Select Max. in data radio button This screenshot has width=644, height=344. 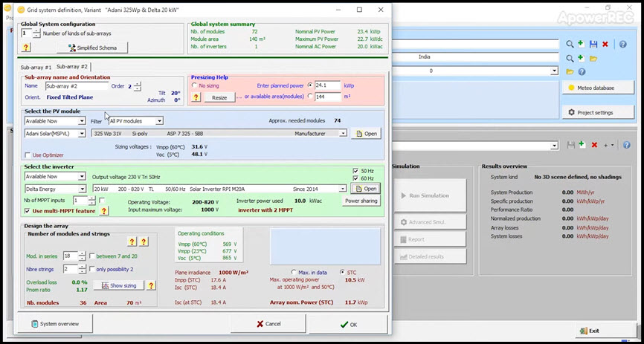pyautogui.click(x=293, y=272)
